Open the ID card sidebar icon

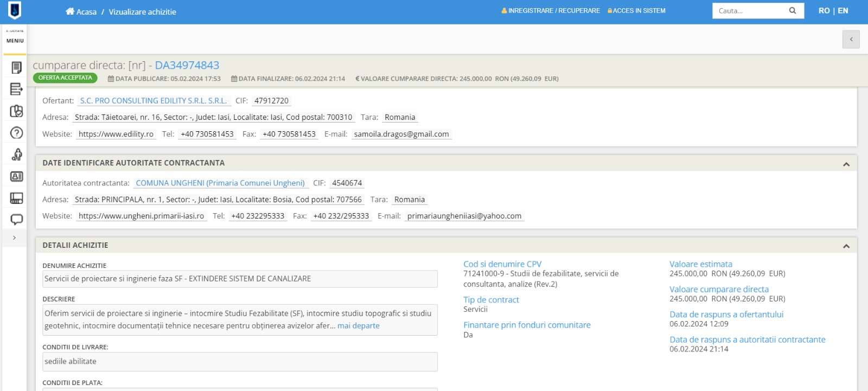click(x=17, y=176)
